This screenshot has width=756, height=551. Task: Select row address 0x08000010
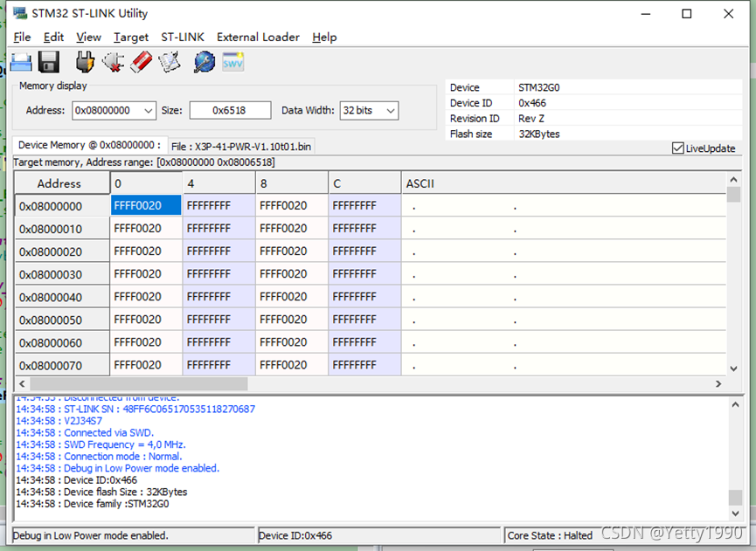pyautogui.click(x=62, y=229)
